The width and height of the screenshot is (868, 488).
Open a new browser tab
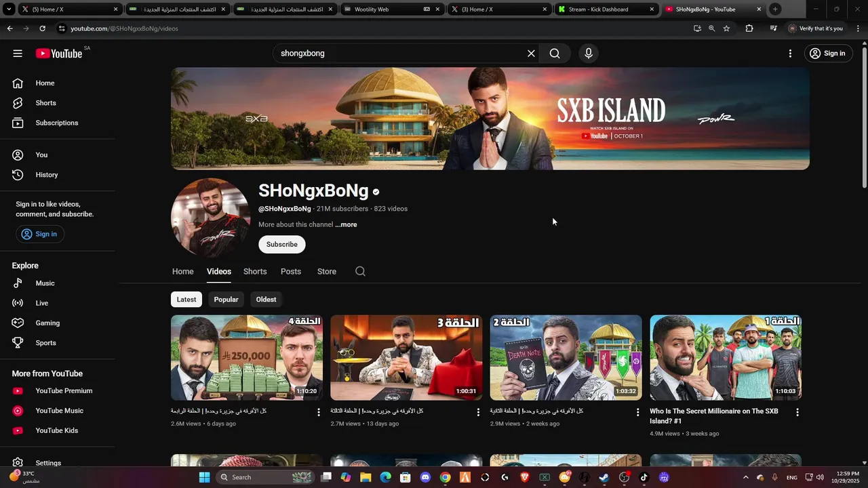point(775,9)
